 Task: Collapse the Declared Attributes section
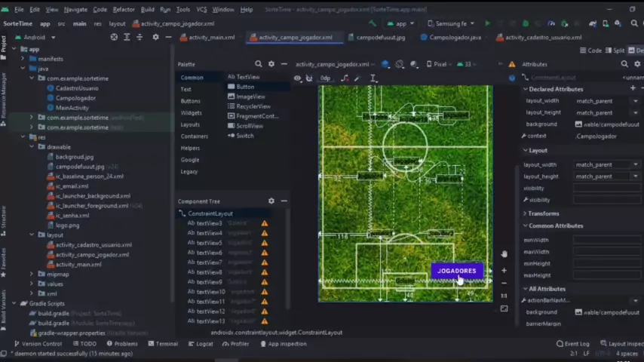(525, 89)
